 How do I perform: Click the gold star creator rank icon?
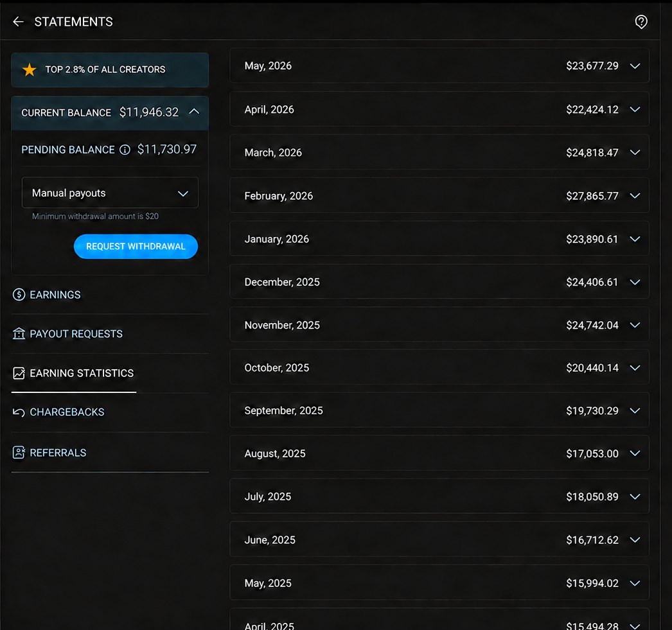point(29,69)
